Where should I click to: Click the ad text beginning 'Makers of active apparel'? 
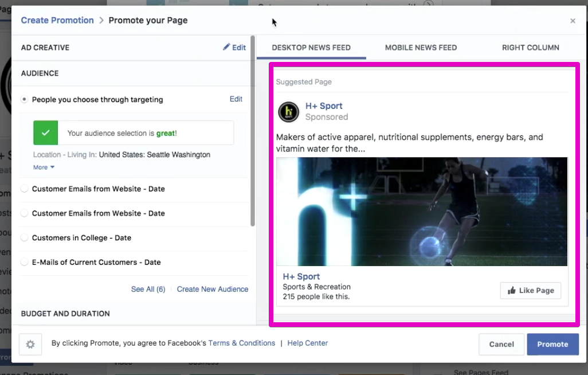410,143
